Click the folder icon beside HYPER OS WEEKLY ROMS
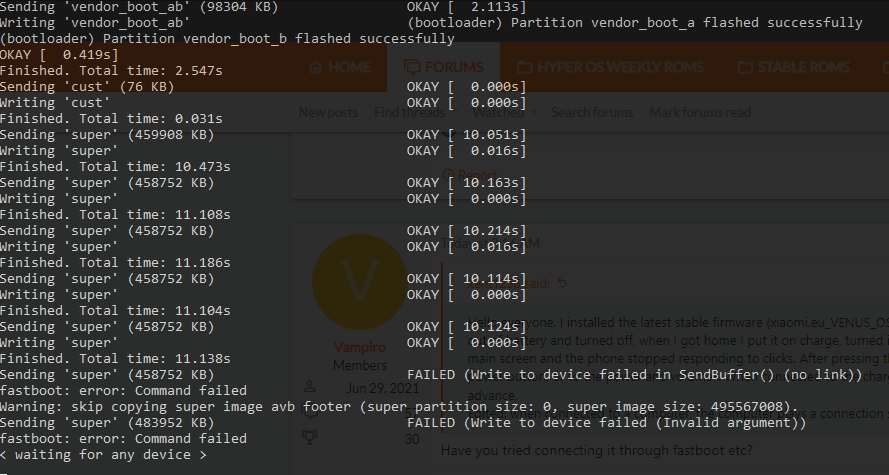This screenshot has width=889, height=475. (521, 68)
